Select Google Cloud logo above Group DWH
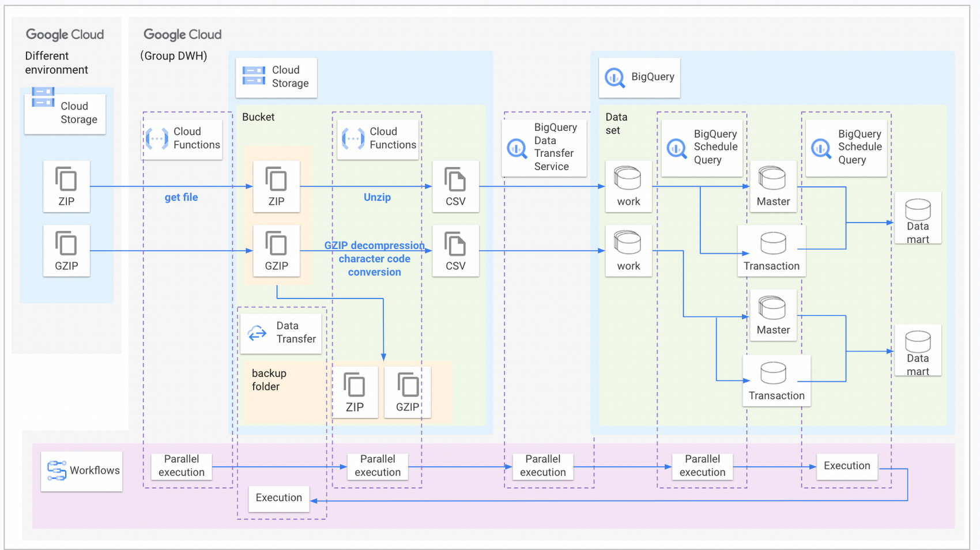Viewport: 980px width, 550px height. (183, 35)
